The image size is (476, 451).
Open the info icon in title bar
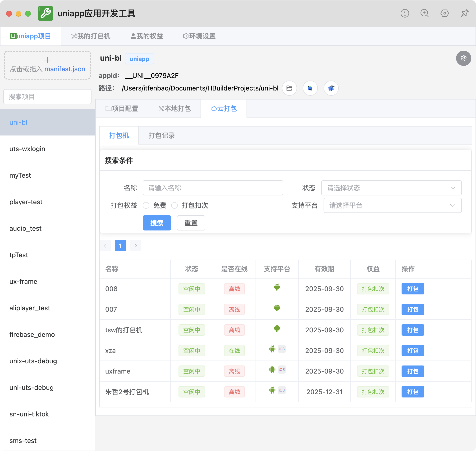(x=405, y=13)
